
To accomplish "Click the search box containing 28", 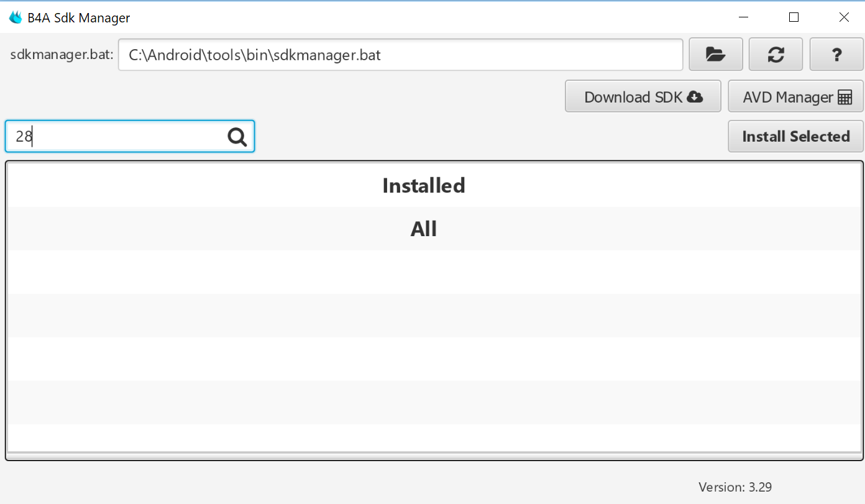I will (x=130, y=136).
